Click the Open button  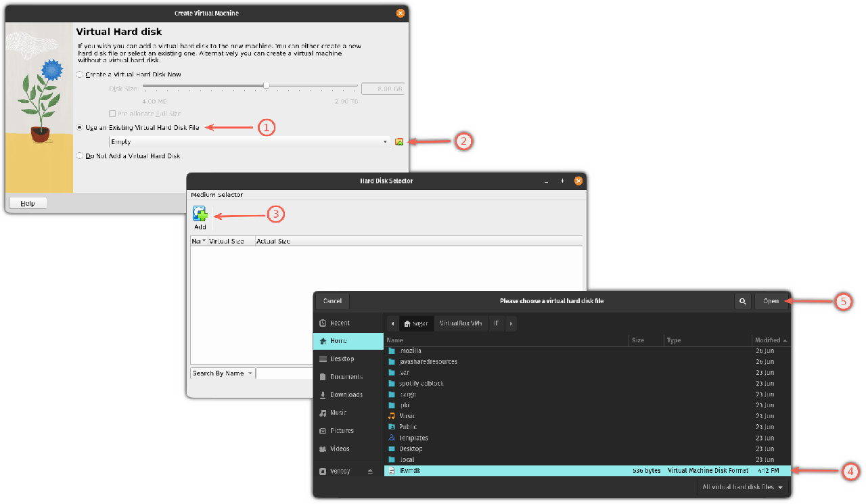pyautogui.click(x=771, y=301)
